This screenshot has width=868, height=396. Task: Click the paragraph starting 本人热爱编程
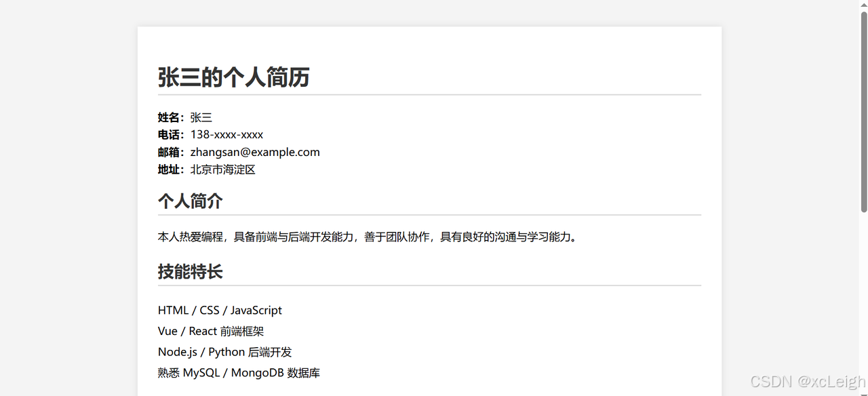(x=368, y=237)
